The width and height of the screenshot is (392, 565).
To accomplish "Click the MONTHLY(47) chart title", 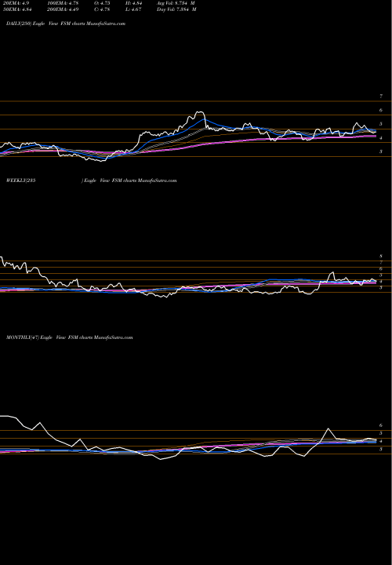I will (70, 337).
